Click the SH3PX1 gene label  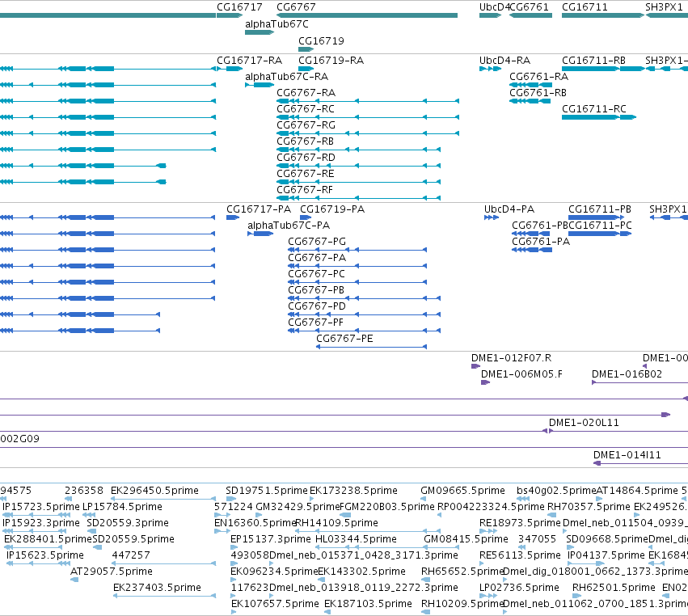[664, 7]
